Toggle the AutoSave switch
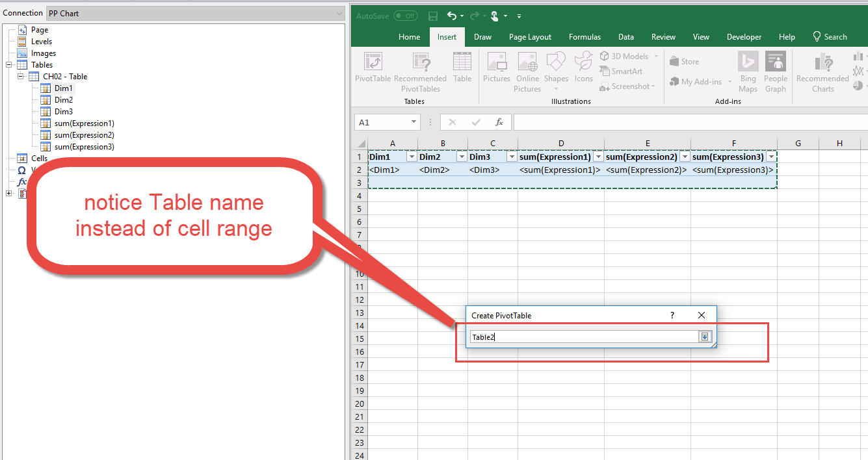 point(406,16)
